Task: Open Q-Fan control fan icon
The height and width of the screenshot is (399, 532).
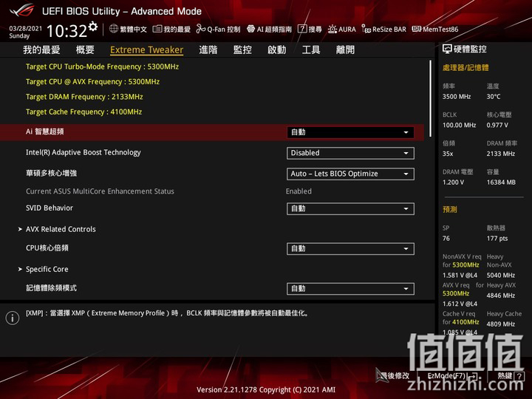Action: click(200, 29)
